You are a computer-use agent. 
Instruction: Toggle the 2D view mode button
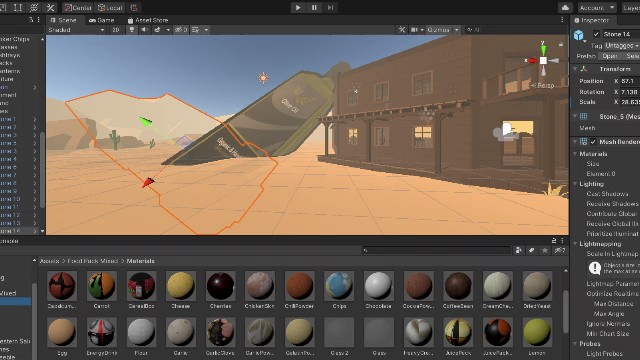click(116, 30)
